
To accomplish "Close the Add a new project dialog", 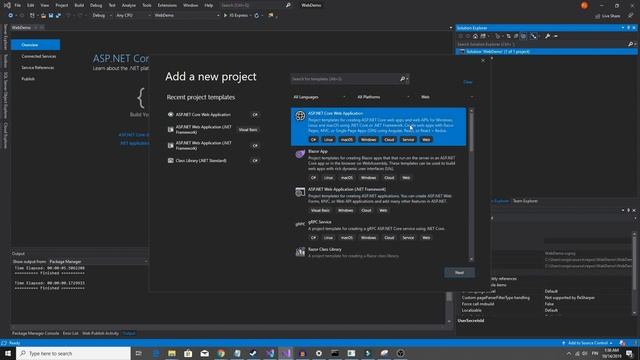I will (x=483, y=60).
